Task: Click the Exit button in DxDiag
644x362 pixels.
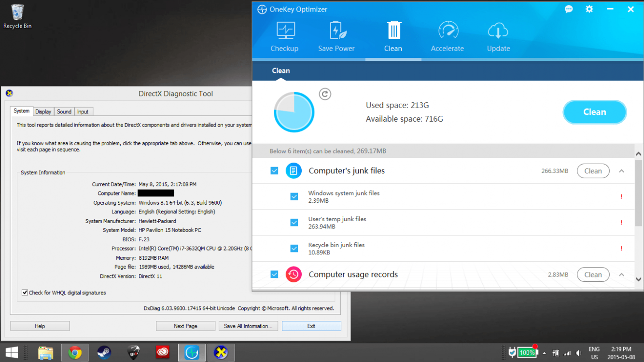Action: tap(311, 326)
